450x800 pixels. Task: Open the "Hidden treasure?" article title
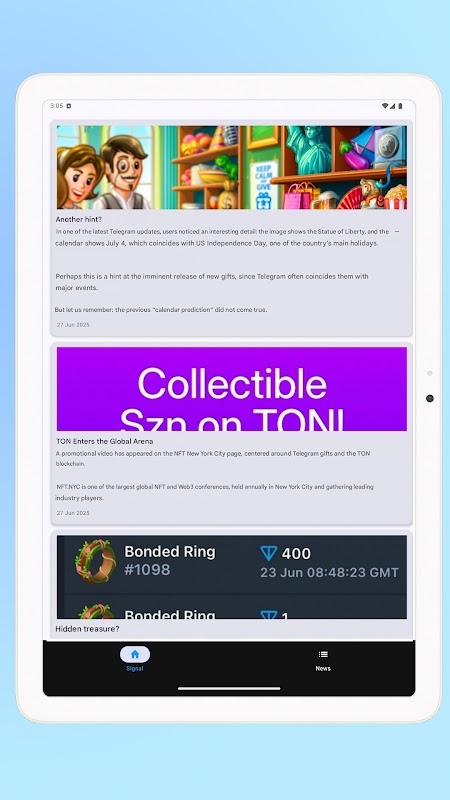(x=87, y=629)
